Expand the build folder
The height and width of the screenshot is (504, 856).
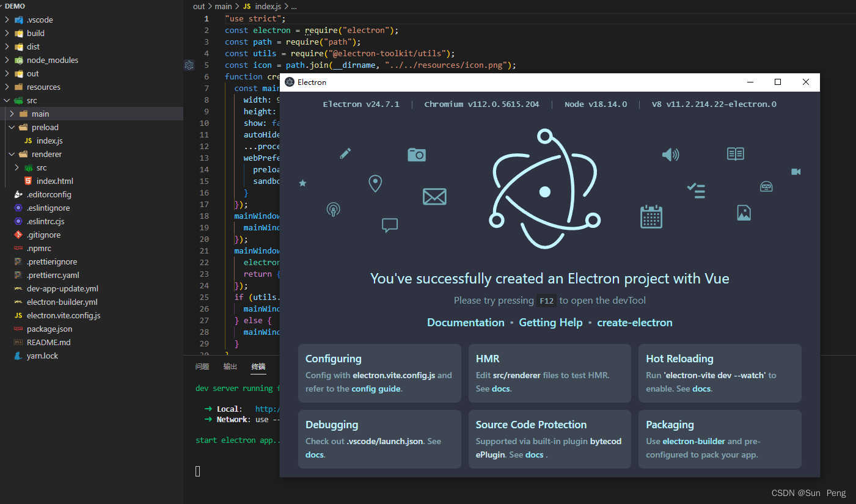[x=7, y=33]
